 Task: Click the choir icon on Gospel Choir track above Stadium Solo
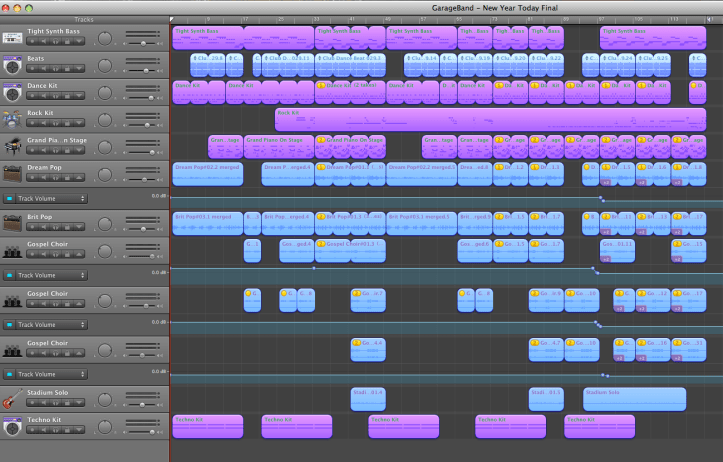coord(12,350)
